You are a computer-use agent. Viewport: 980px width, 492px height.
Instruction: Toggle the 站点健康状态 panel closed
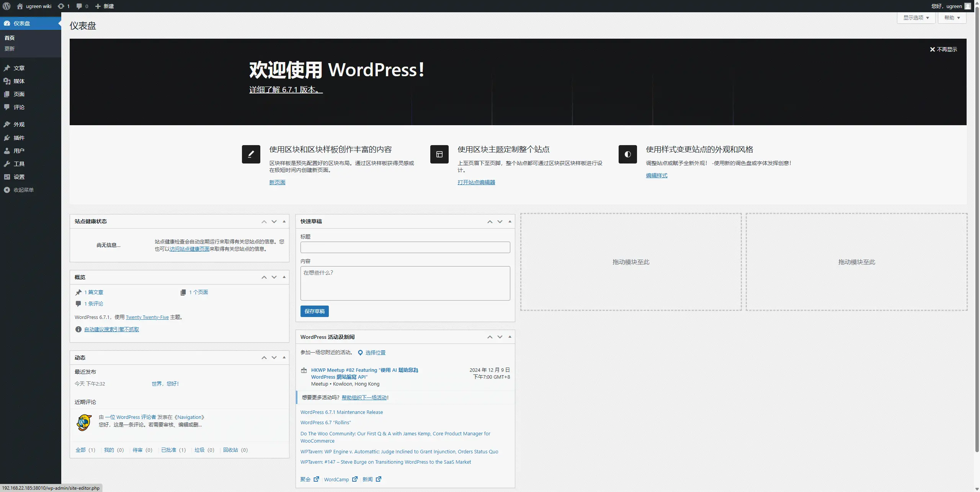point(283,221)
